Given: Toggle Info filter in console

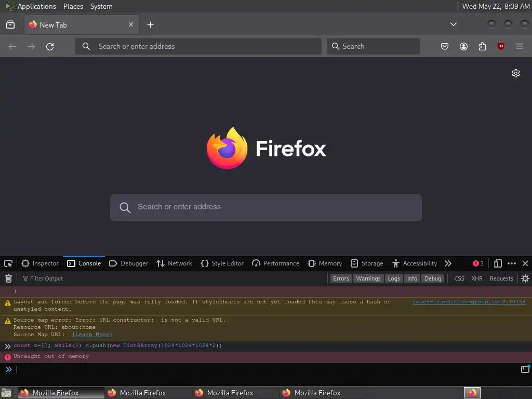Looking at the screenshot, I should click(x=412, y=278).
